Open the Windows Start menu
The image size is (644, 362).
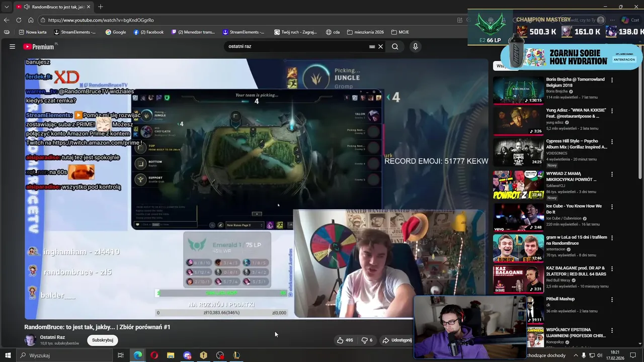(x=8, y=355)
